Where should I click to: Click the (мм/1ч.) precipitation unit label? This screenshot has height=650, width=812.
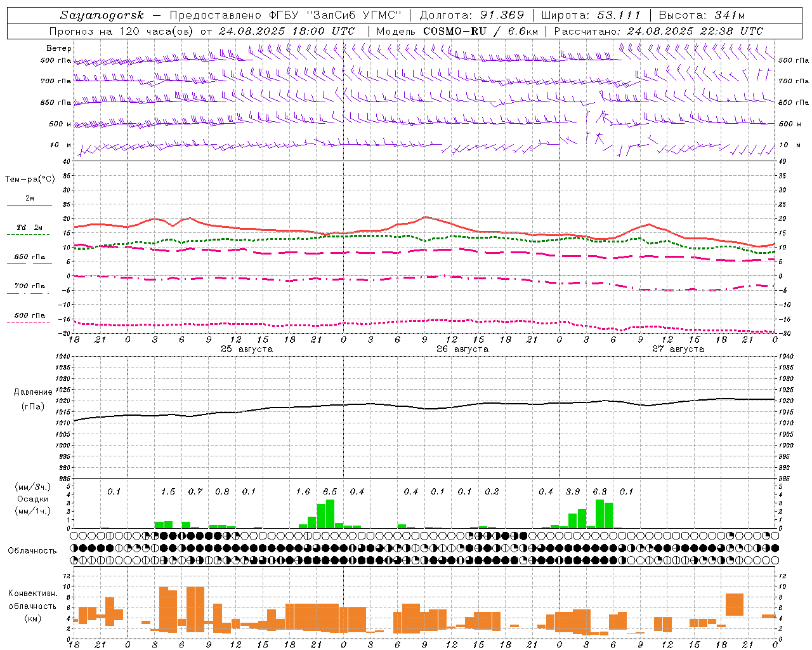[x=33, y=511]
